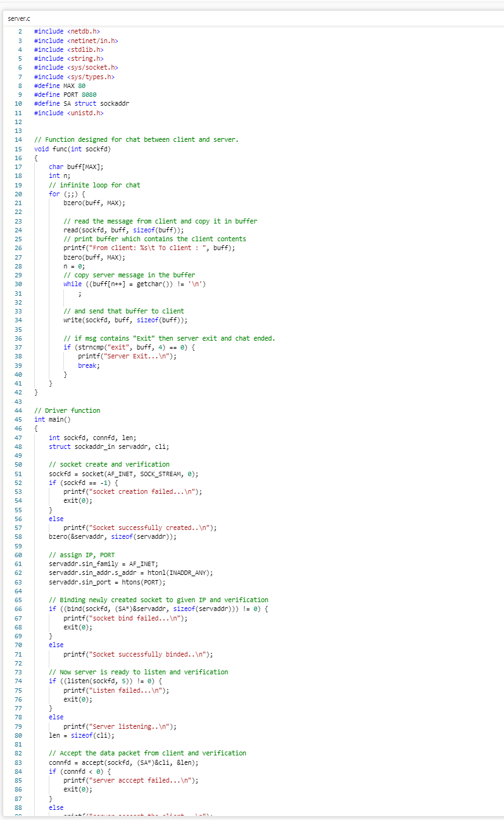
Task: Click the 'Socket successfully binded' printf line
Action: point(138,653)
